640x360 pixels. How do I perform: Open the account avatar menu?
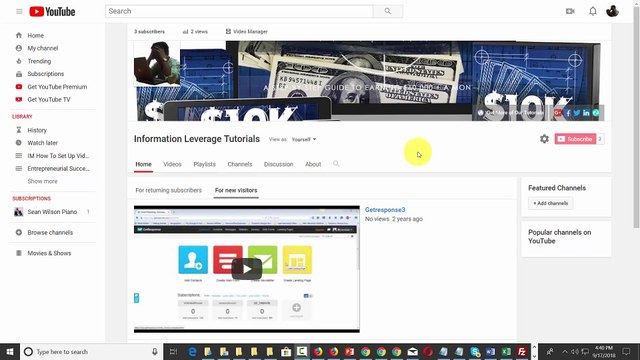(612, 11)
